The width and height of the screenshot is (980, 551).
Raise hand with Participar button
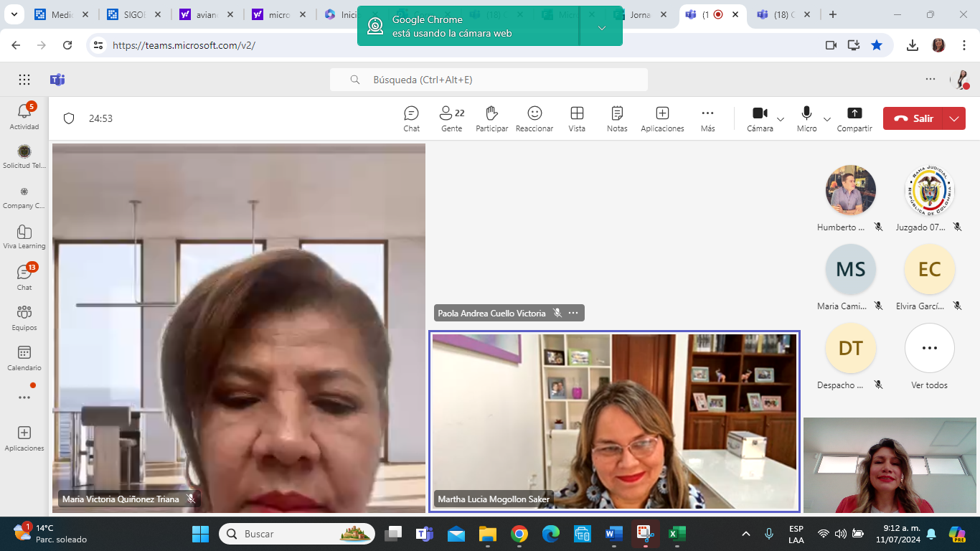(491, 118)
